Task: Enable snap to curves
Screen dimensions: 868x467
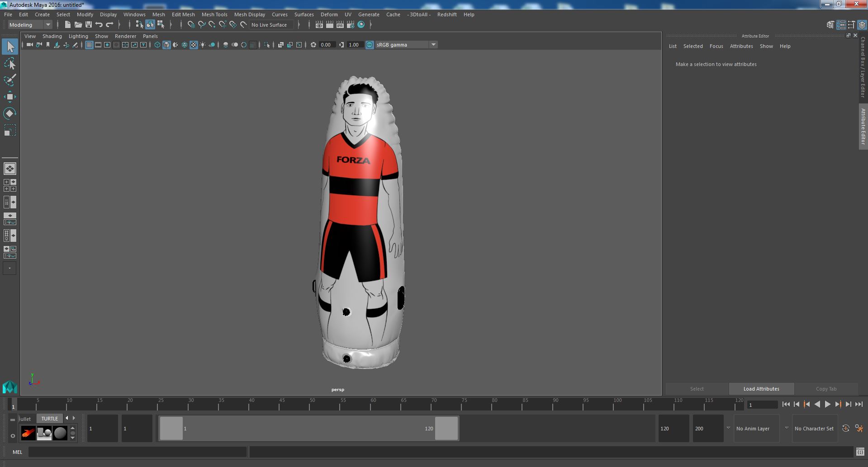Action: [x=202, y=25]
